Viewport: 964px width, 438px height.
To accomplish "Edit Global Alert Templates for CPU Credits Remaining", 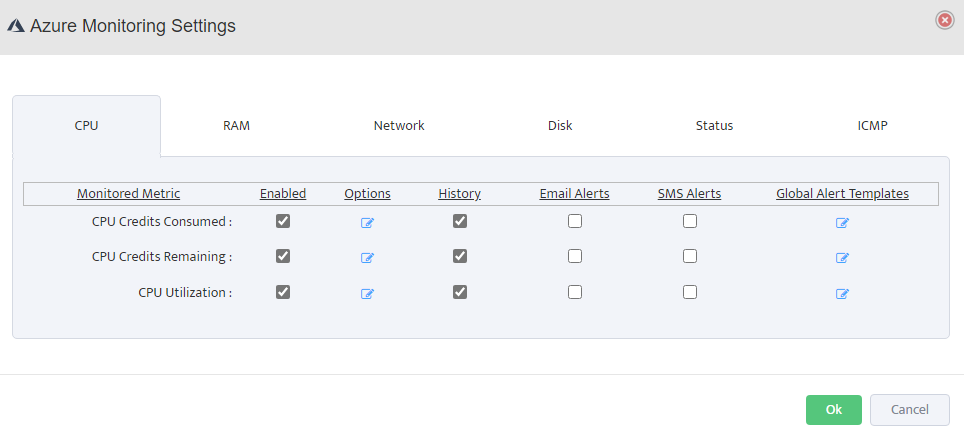I will pos(842,258).
